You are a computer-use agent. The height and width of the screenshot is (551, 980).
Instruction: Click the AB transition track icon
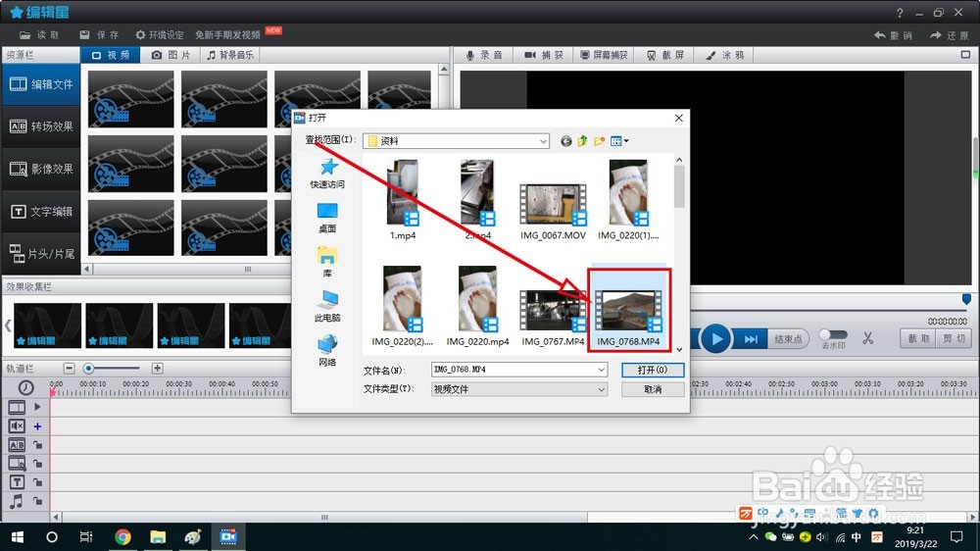(17, 445)
